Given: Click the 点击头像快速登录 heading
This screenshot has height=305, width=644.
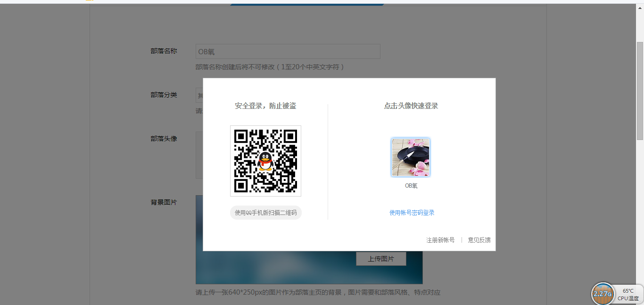Looking at the screenshot, I should click(411, 106).
